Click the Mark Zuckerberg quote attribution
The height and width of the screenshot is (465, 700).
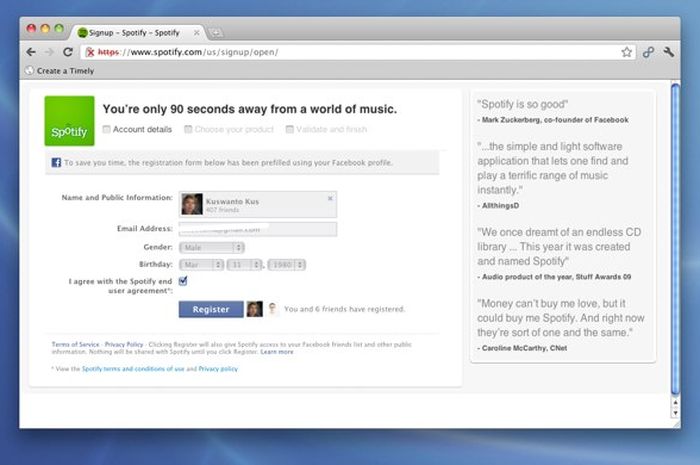point(553,120)
